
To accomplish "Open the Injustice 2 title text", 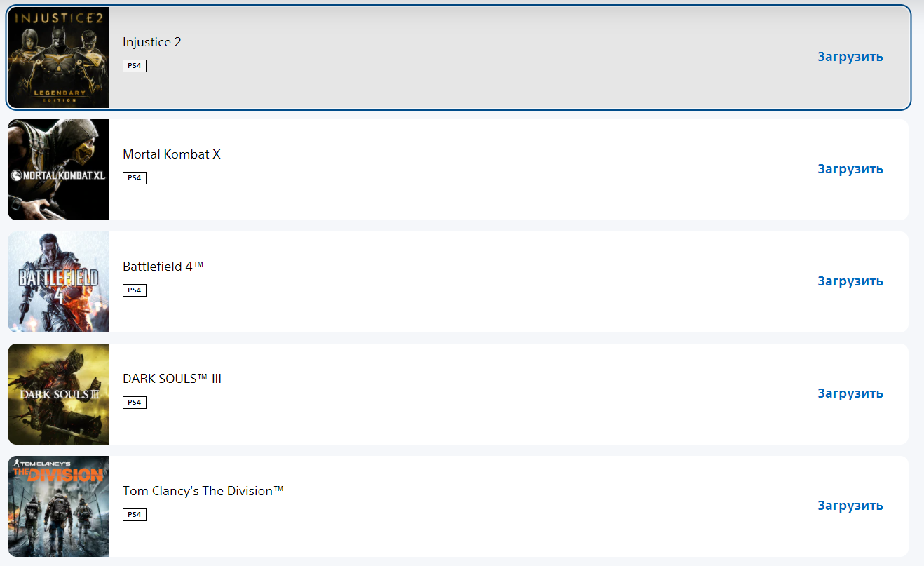I will [152, 42].
